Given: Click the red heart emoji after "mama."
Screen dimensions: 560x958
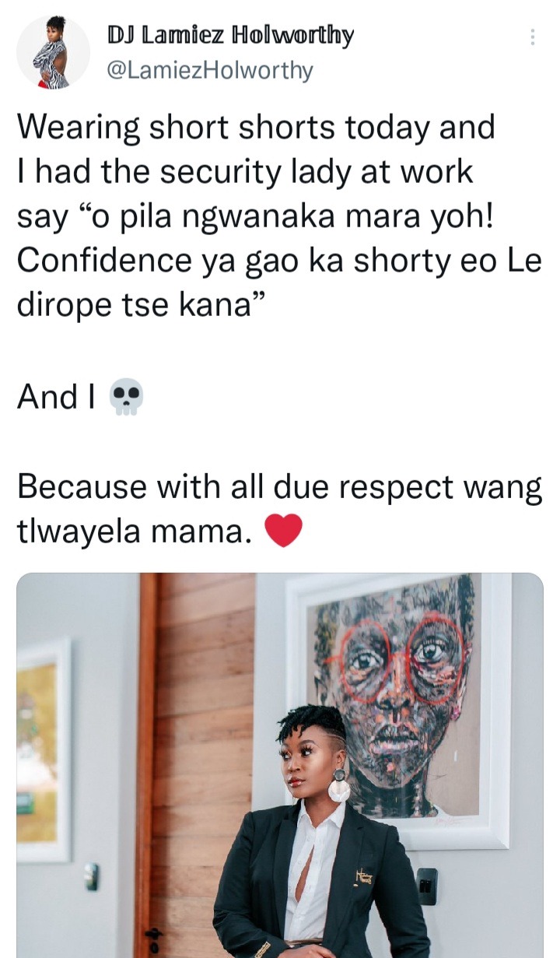Looking at the screenshot, I should [x=282, y=532].
